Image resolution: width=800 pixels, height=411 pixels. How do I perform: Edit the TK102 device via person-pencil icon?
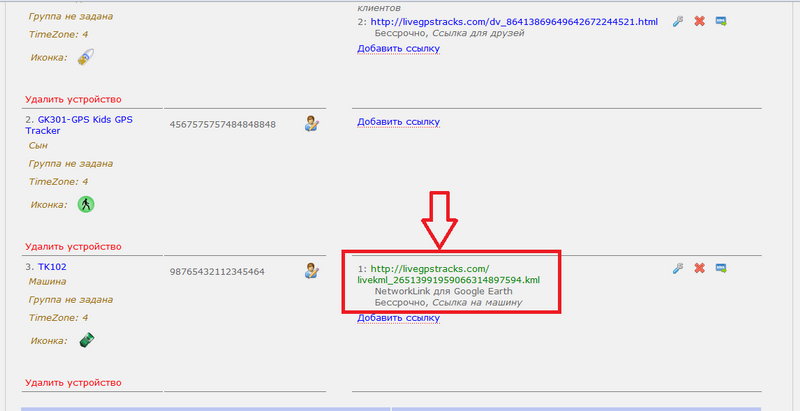pos(311,270)
